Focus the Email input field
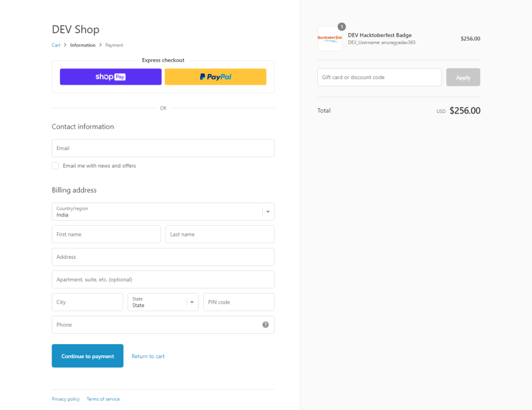This screenshot has width=532, height=410. coord(163,148)
